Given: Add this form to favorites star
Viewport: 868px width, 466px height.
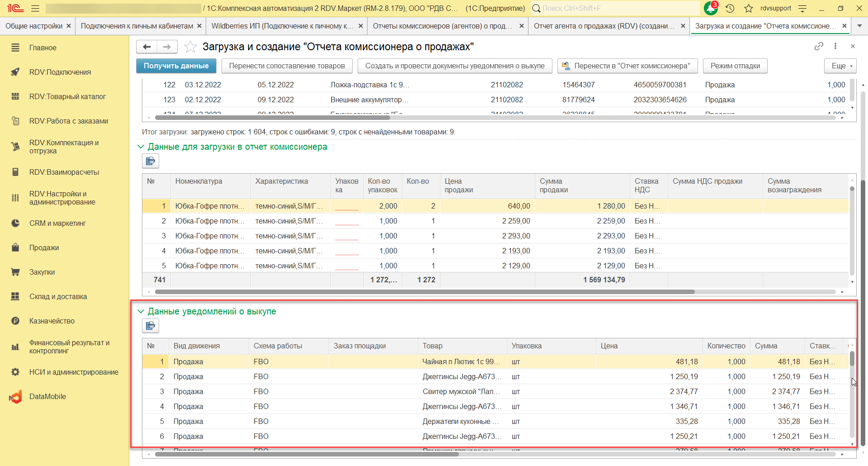Looking at the screenshot, I should coord(191,47).
